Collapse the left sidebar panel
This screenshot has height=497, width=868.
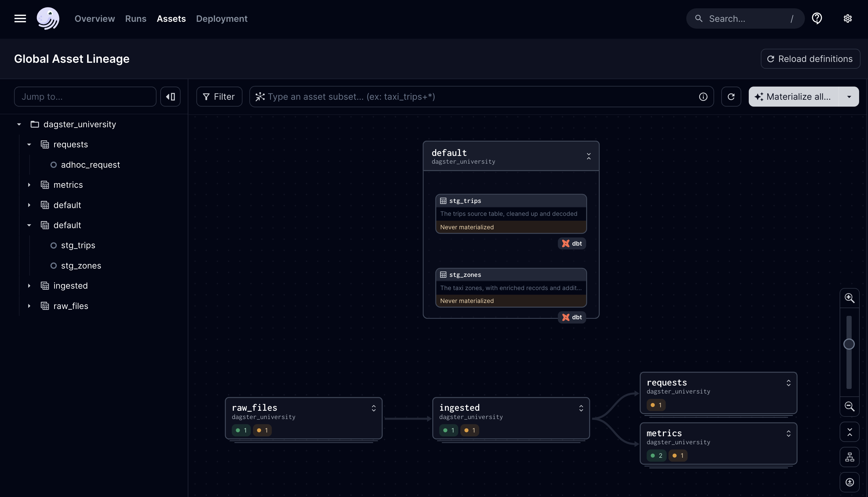point(170,97)
